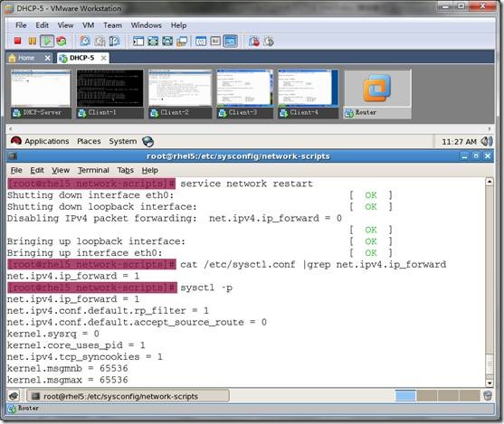Click the green Power On button
504x424 pixels.
click(47, 41)
